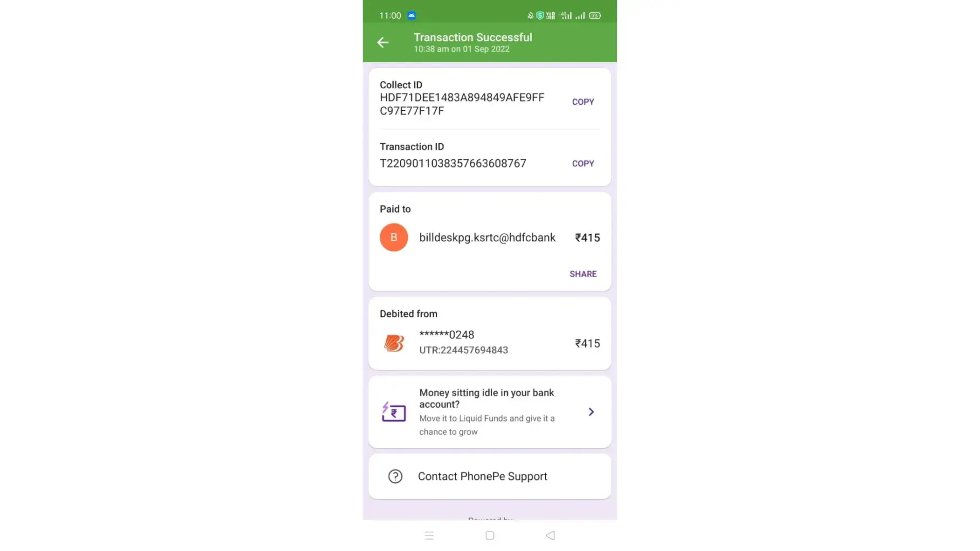The image size is (980, 551).
Task: Tap the Android recent apps menu icon
Action: (x=429, y=536)
